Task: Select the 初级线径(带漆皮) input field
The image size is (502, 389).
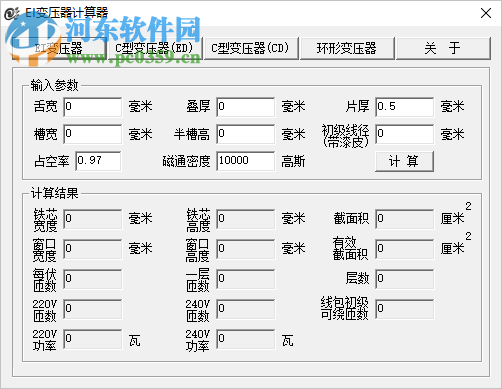Action: click(404, 134)
